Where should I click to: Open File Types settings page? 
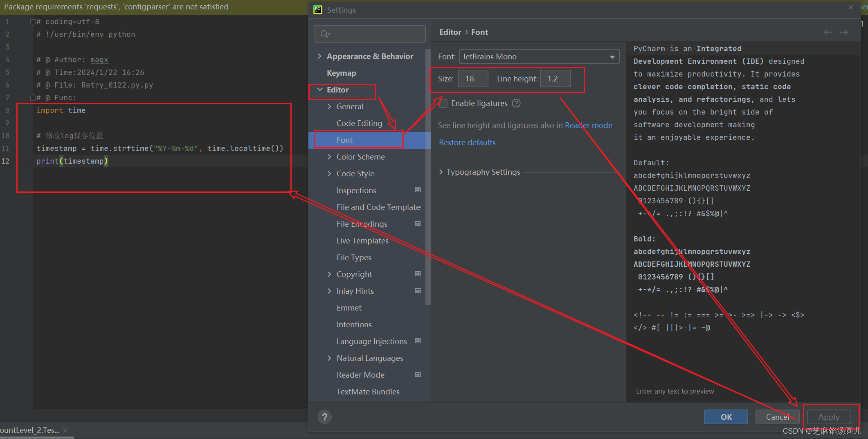pyautogui.click(x=354, y=257)
